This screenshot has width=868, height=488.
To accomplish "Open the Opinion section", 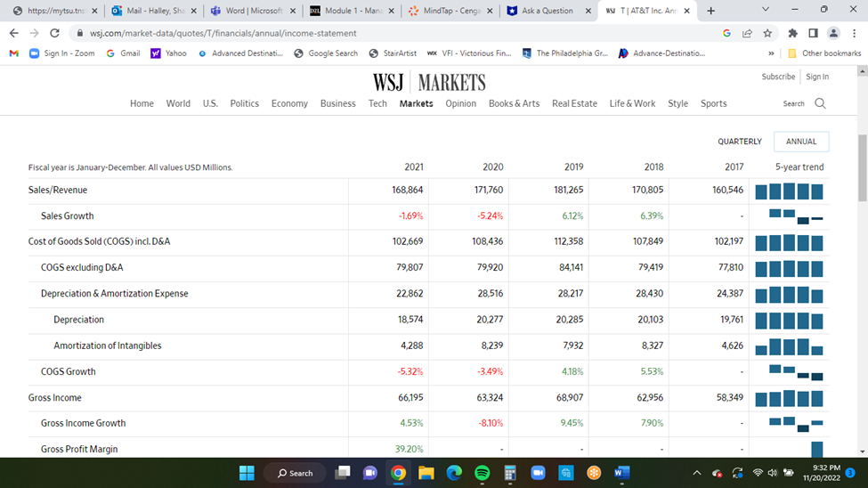I will pyautogui.click(x=460, y=103).
